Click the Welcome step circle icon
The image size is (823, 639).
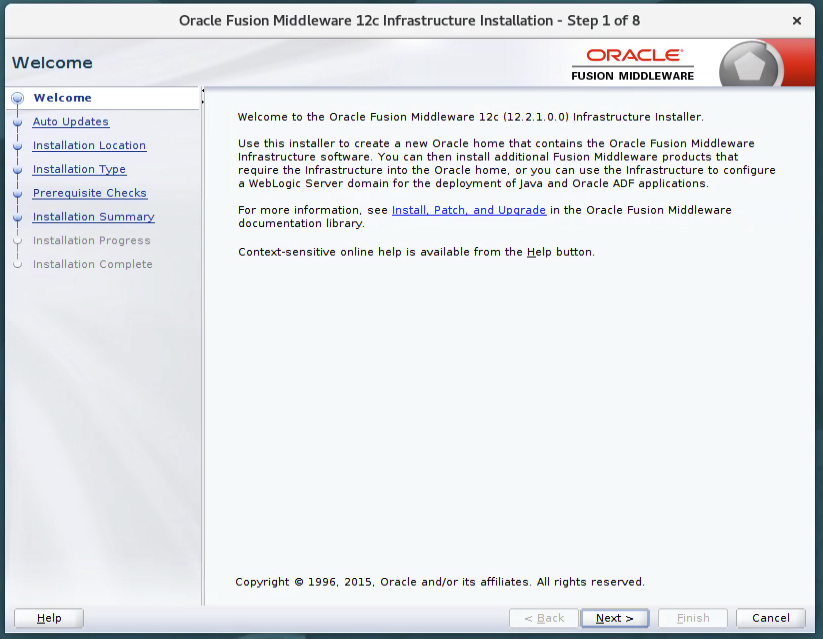[x=17, y=98]
